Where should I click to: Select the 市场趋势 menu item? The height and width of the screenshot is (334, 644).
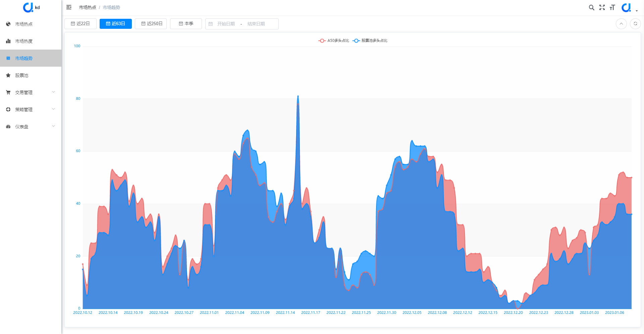pyautogui.click(x=31, y=58)
